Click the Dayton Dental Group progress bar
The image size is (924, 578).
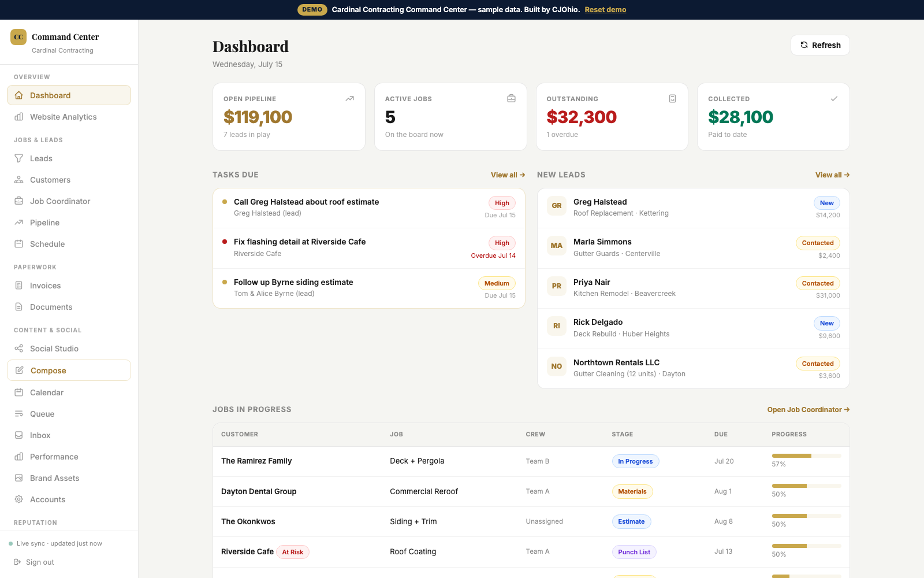806,486
